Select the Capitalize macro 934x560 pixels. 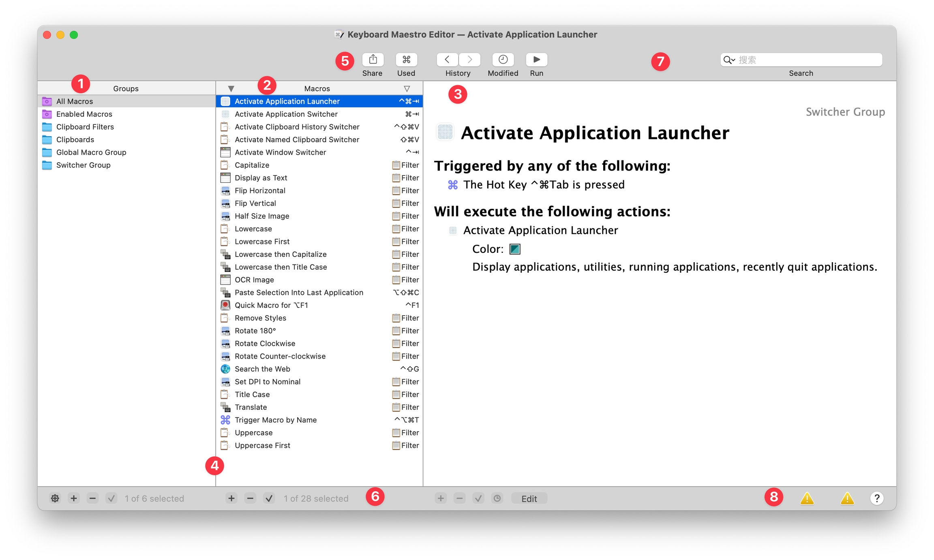coord(319,165)
